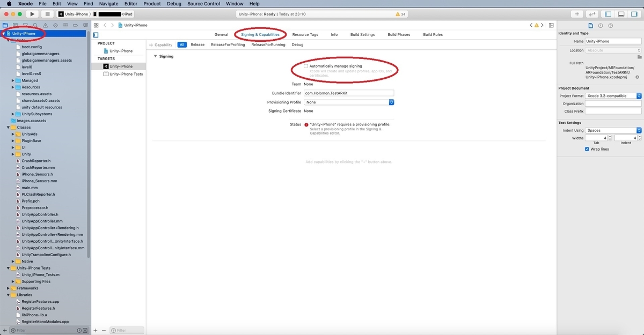Expand the PluginBase group
Image resolution: width=644 pixels, height=335 pixels.
[13, 141]
